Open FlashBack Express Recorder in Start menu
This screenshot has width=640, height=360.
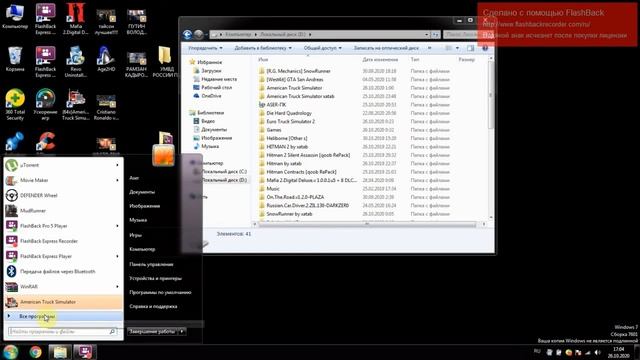(63, 241)
